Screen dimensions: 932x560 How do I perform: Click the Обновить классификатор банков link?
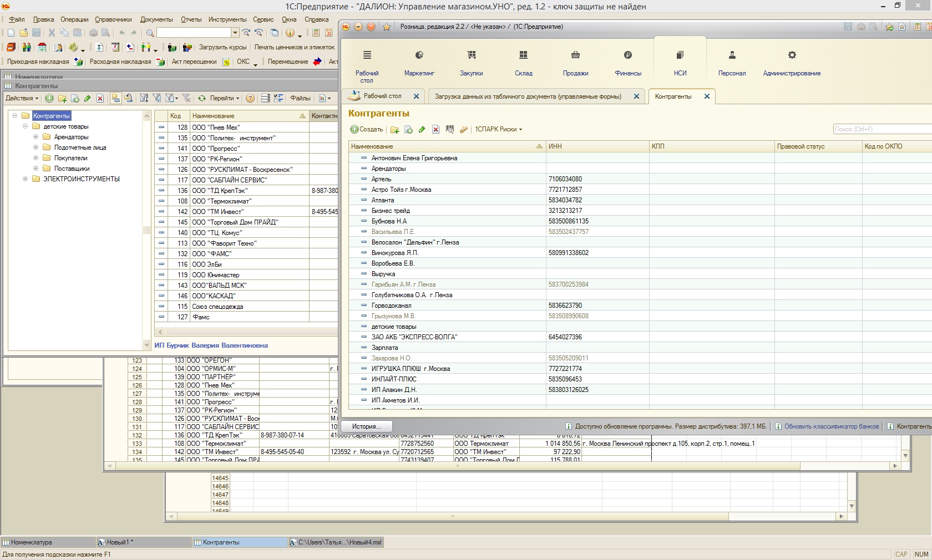tap(832, 426)
